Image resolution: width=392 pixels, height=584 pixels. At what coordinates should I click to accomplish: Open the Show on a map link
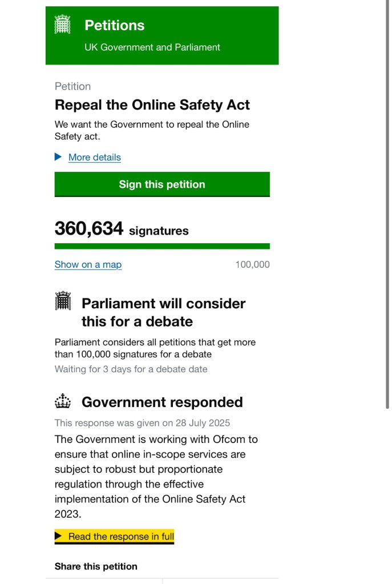(88, 265)
